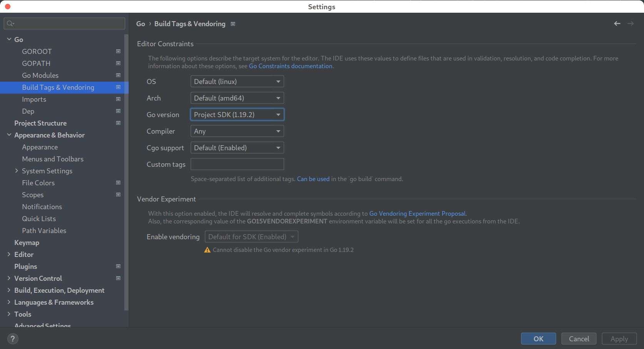Click the settings indicator icon next to Imports
The width and height of the screenshot is (644, 349).
pyautogui.click(x=118, y=99)
